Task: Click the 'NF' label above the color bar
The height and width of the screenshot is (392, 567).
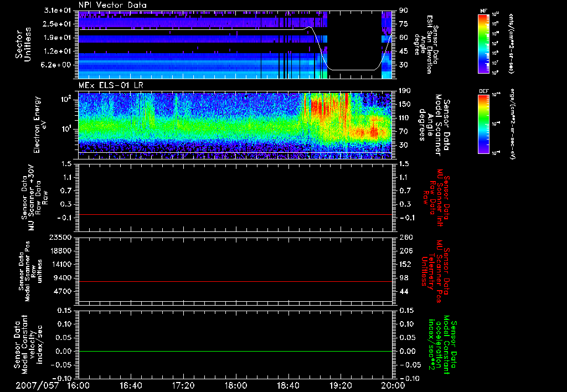Action: click(483, 11)
